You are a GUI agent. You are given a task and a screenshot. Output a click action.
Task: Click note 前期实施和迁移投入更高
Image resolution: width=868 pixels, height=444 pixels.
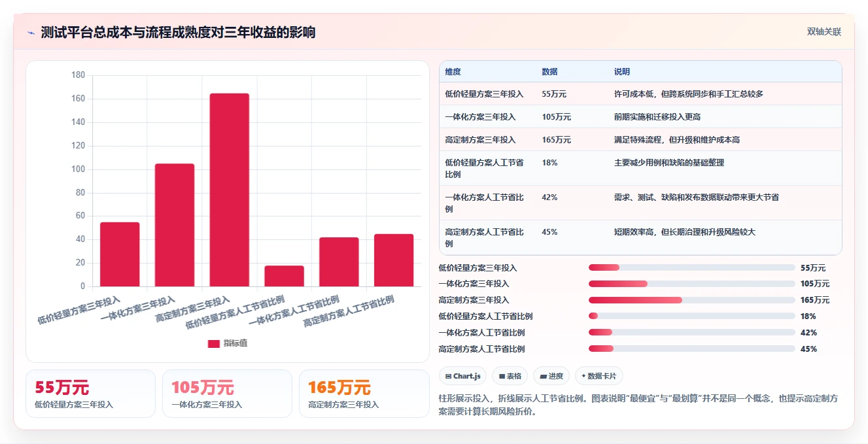click(x=657, y=117)
